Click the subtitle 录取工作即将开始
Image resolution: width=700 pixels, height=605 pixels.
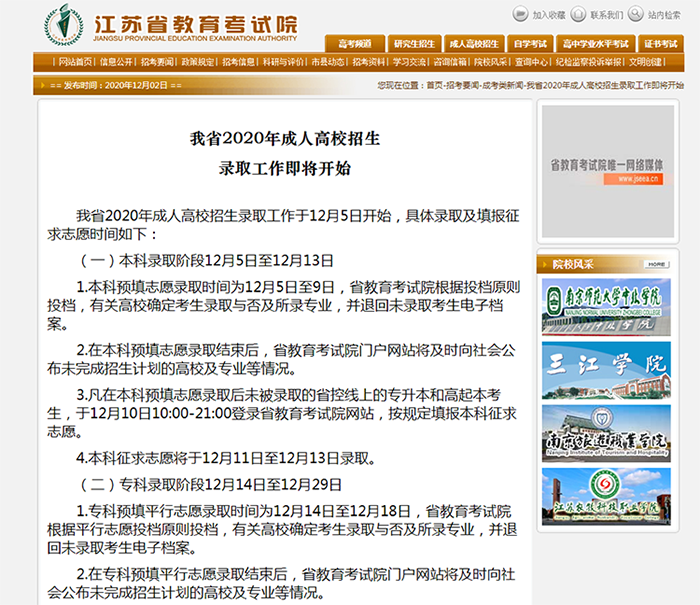click(285, 168)
